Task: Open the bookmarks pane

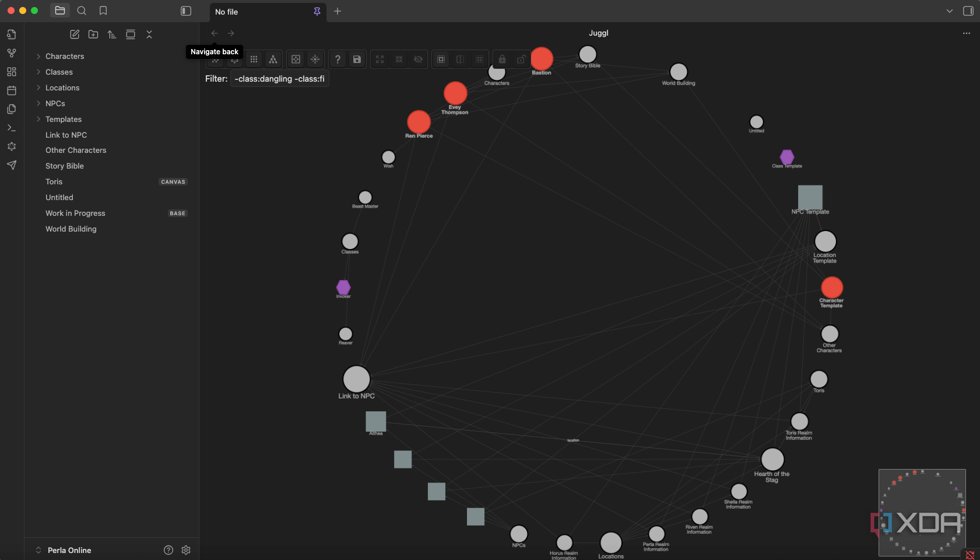Action: tap(103, 10)
